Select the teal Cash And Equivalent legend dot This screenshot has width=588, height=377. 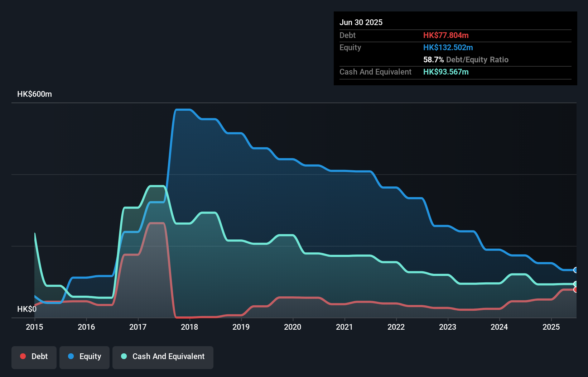(124, 356)
